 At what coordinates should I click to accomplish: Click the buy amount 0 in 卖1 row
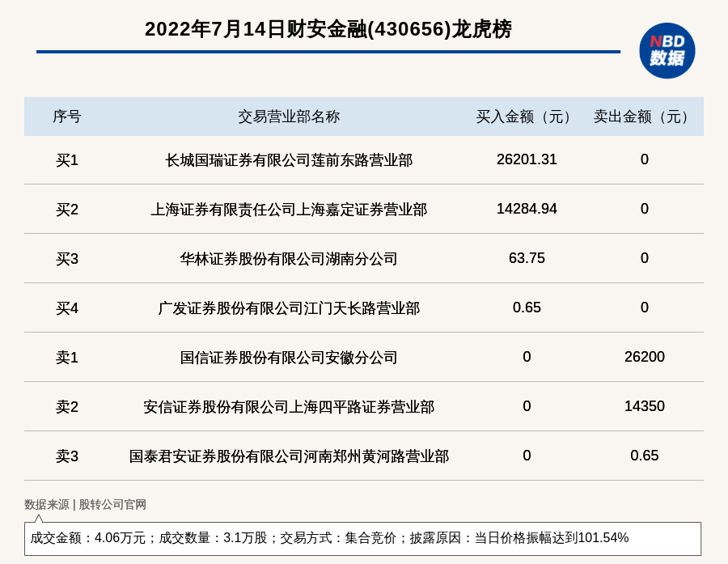coord(527,356)
